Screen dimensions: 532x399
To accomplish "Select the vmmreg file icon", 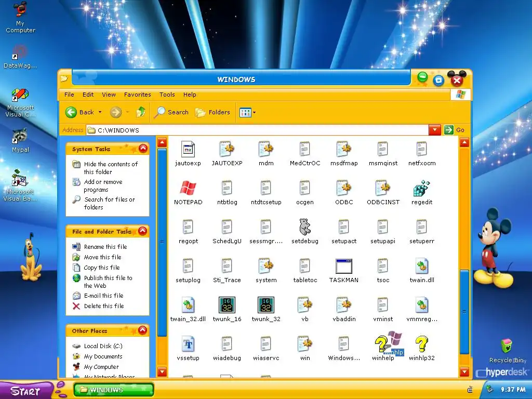I will pos(422,305).
